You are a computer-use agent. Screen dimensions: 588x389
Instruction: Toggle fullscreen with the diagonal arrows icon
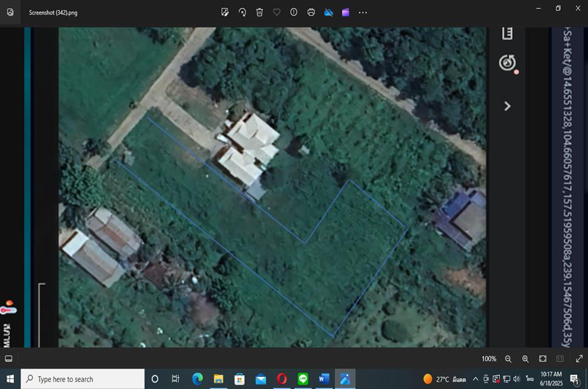click(579, 359)
